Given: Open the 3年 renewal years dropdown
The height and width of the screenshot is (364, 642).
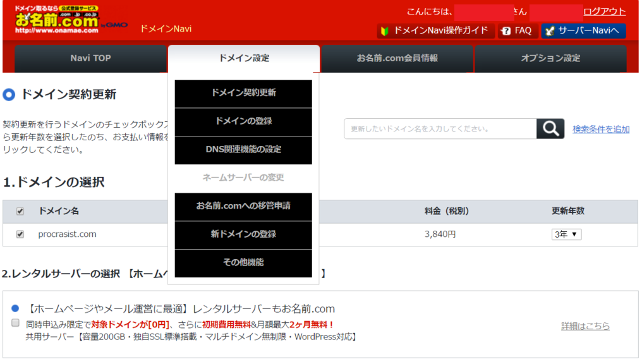Looking at the screenshot, I should 566,234.
